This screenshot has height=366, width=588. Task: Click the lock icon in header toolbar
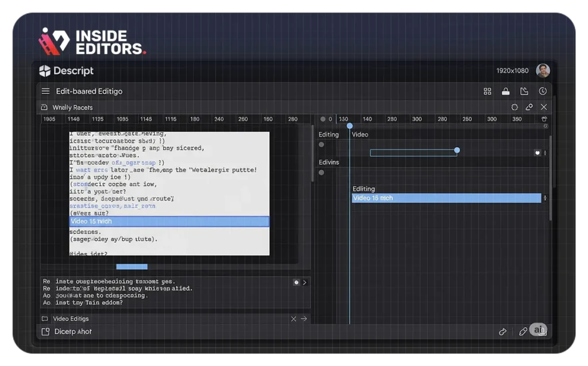coord(505,91)
